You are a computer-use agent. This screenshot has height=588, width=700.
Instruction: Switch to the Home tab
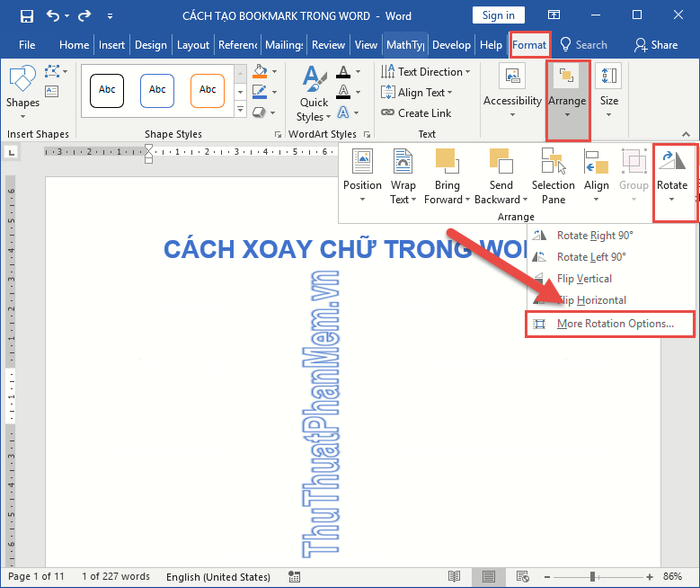click(74, 45)
